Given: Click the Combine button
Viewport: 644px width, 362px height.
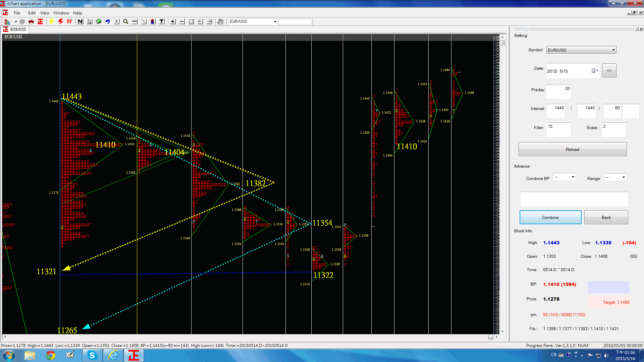Looking at the screenshot, I should point(550,217).
